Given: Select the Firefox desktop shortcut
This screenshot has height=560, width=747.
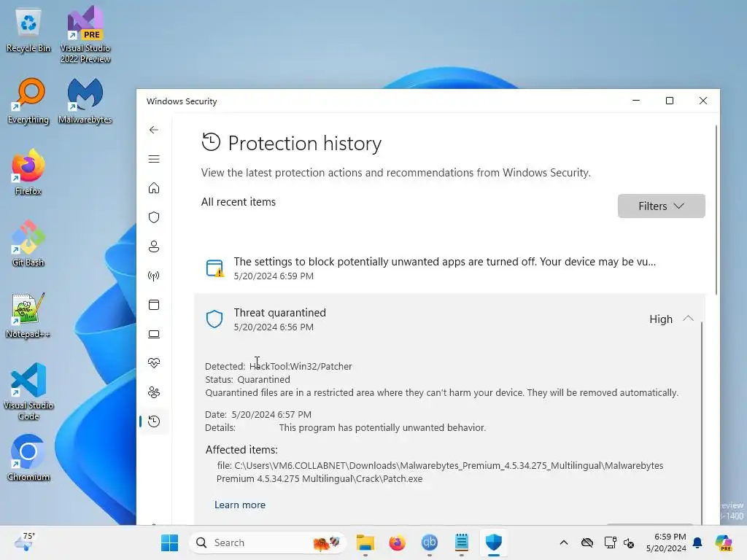Looking at the screenshot, I should 28,172.
